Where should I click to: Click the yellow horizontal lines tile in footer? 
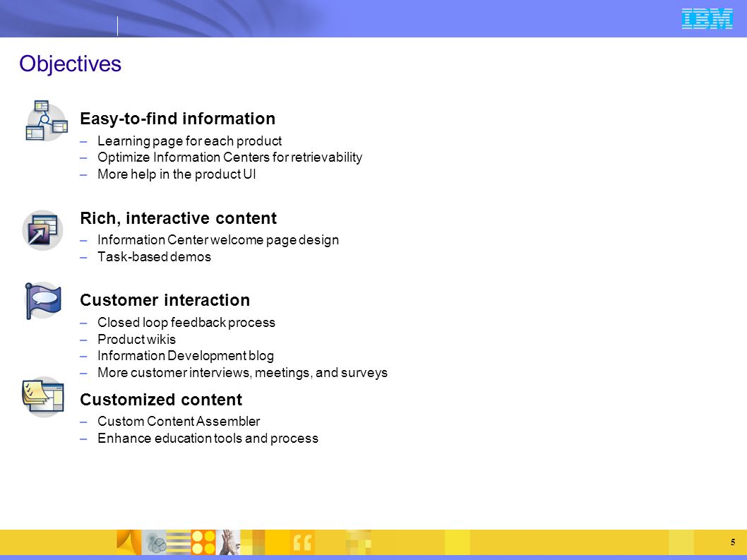pyautogui.click(x=179, y=542)
